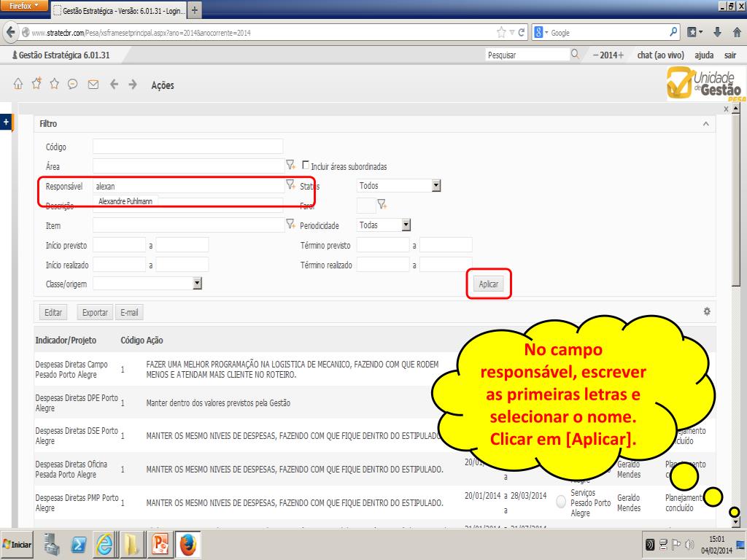747x560 pixels.
Task: Open PowerPoint from the taskbar
Action: pyautogui.click(x=160, y=544)
